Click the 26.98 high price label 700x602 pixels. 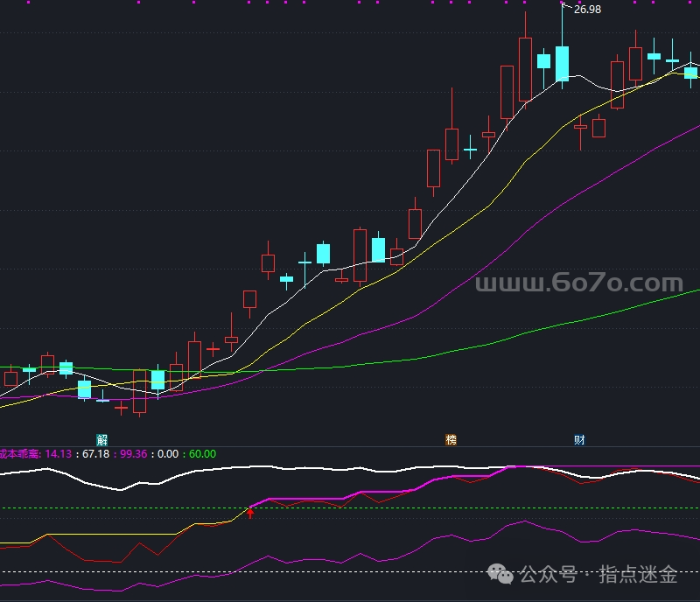[587, 10]
